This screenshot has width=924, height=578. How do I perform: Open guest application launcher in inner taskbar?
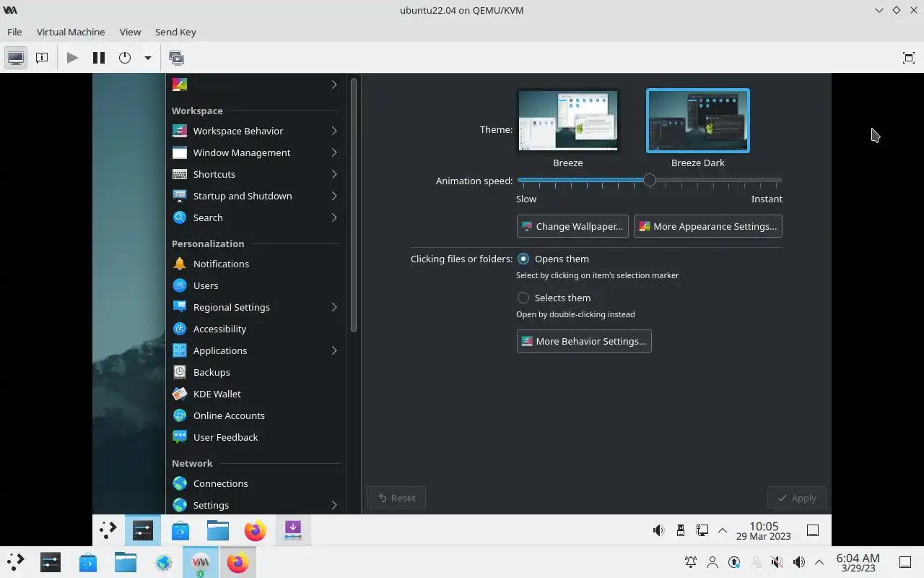(108, 530)
